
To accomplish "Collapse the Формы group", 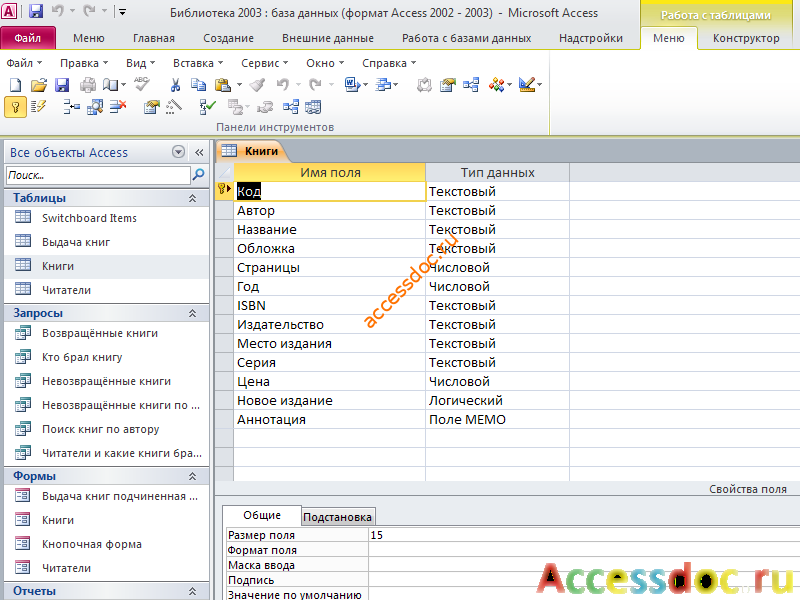I will coord(192,476).
